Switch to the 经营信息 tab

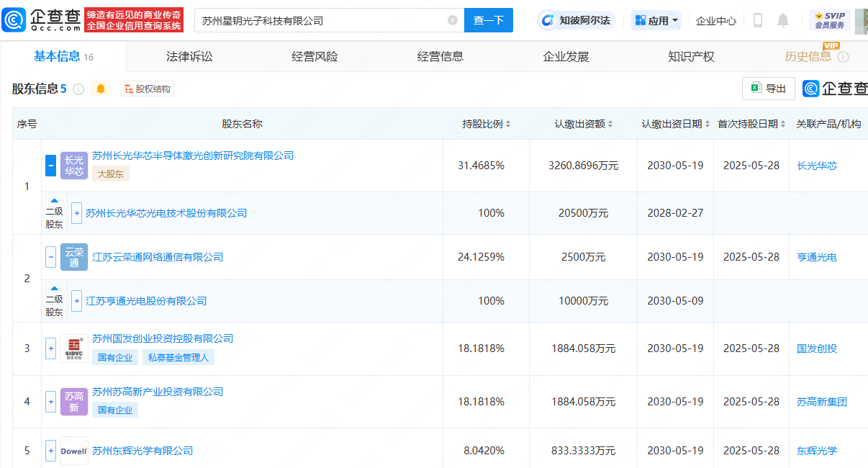click(x=440, y=56)
